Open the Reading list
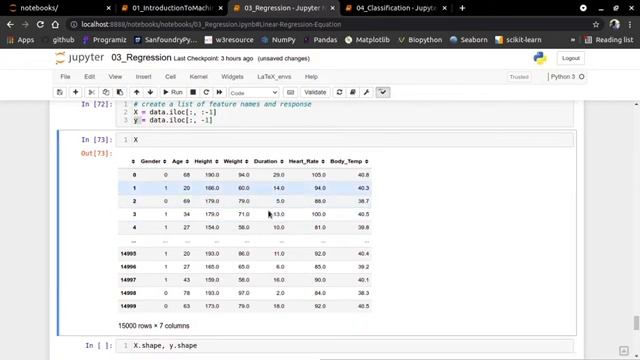The image size is (640, 360). coord(609,40)
